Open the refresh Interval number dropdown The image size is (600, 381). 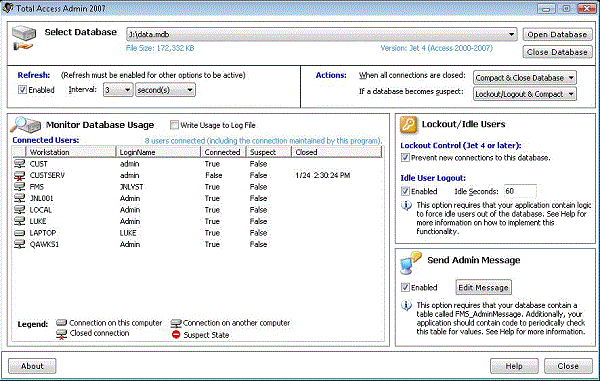tap(128, 90)
